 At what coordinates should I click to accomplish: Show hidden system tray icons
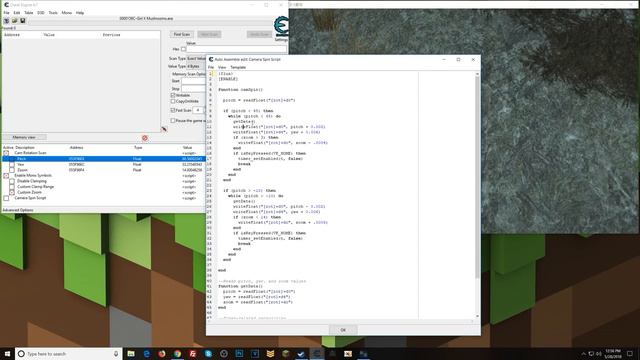click(583, 353)
